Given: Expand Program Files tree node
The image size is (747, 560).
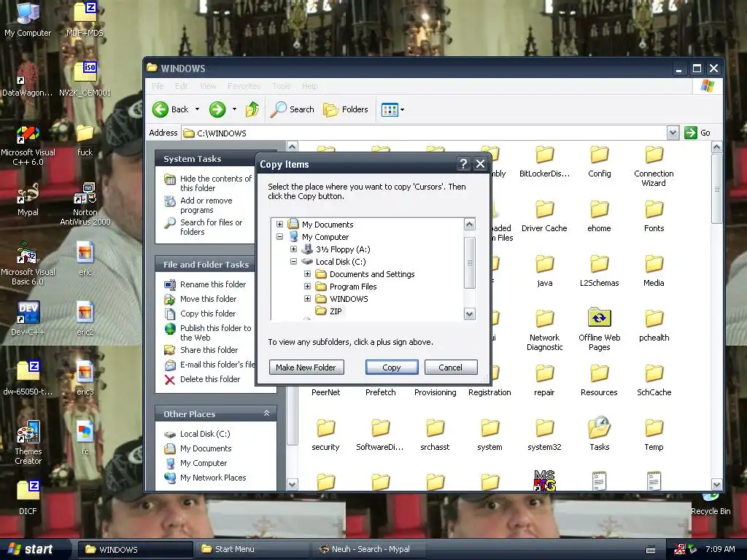Looking at the screenshot, I should point(307,286).
